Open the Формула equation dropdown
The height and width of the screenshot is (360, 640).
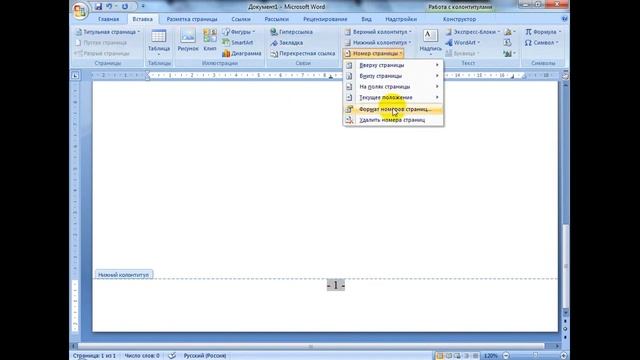click(x=543, y=32)
